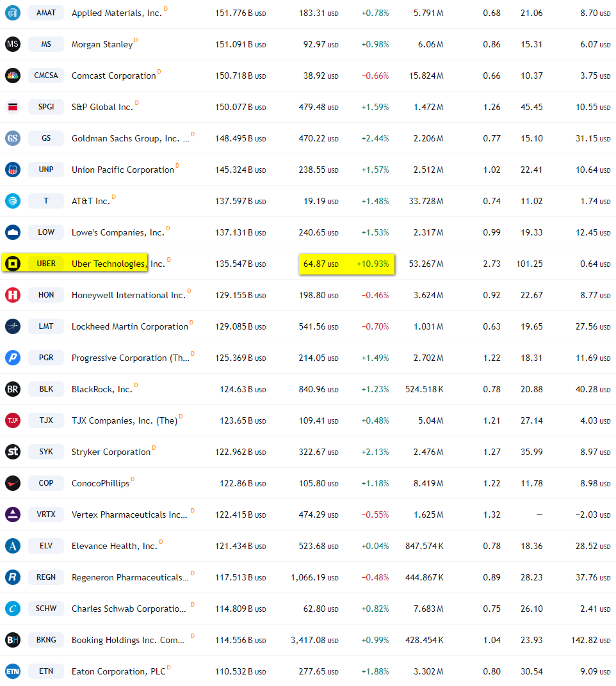This screenshot has height=686, width=616.
Task: Click the Uber logo icon
Action: tap(13, 264)
